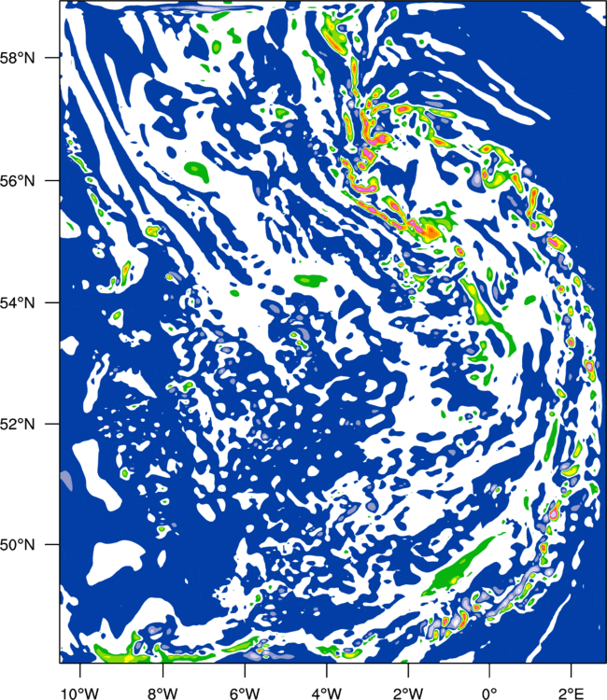The image size is (607, 700).
Task: Click the 2°W longitude label
Action: [408, 693]
